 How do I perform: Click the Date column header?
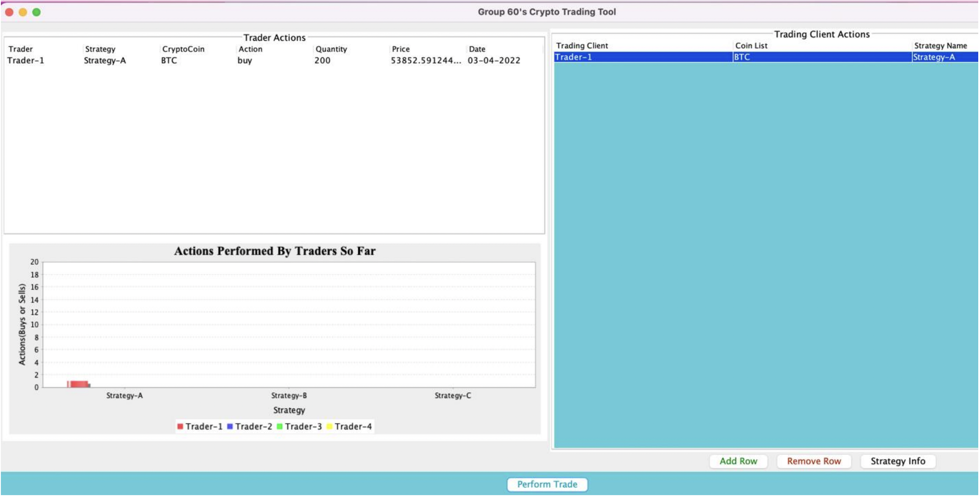(477, 49)
